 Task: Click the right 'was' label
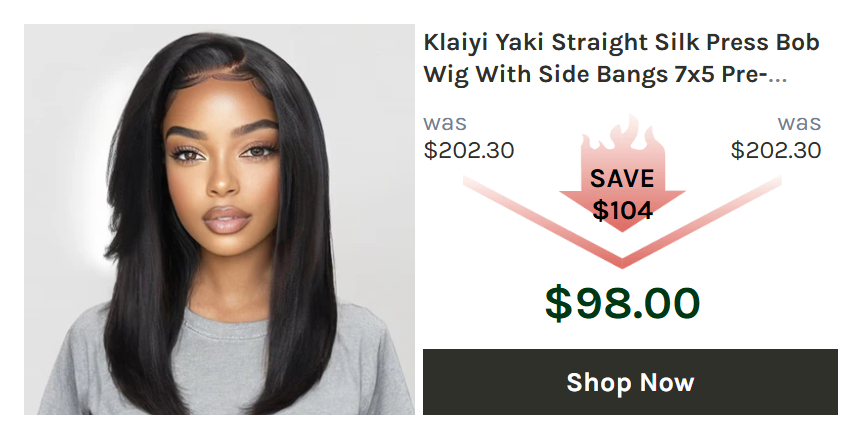(x=800, y=123)
